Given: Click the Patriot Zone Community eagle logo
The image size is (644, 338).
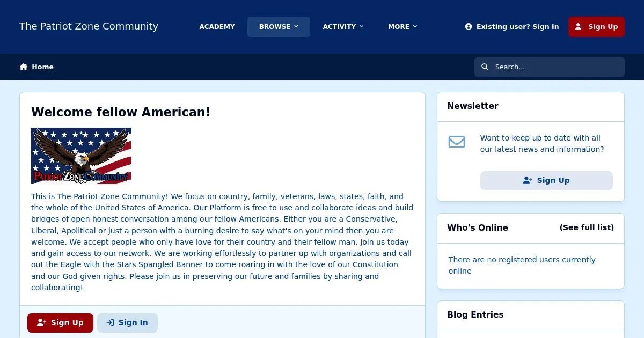Looking at the screenshot, I should (81, 156).
